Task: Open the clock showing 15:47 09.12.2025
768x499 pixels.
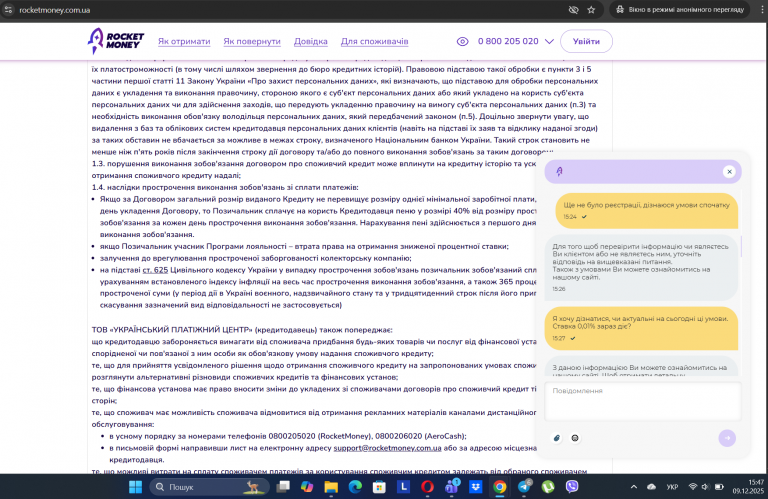Action: (x=748, y=487)
